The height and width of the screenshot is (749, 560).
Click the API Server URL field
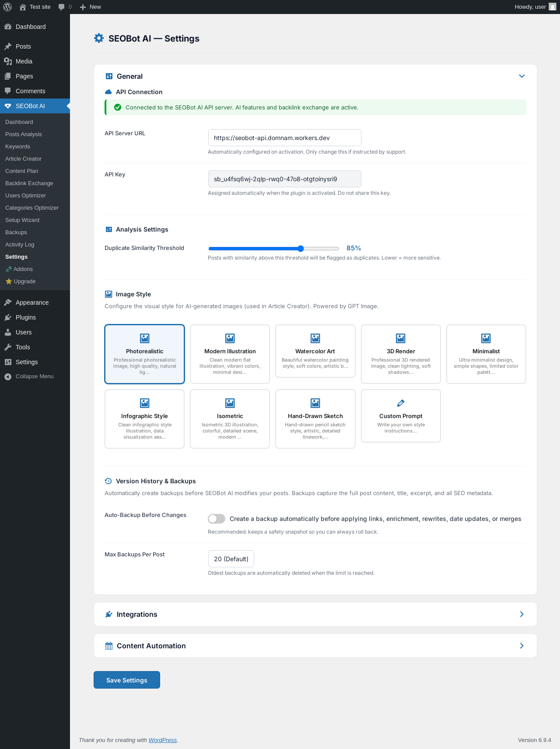(284, 138)
